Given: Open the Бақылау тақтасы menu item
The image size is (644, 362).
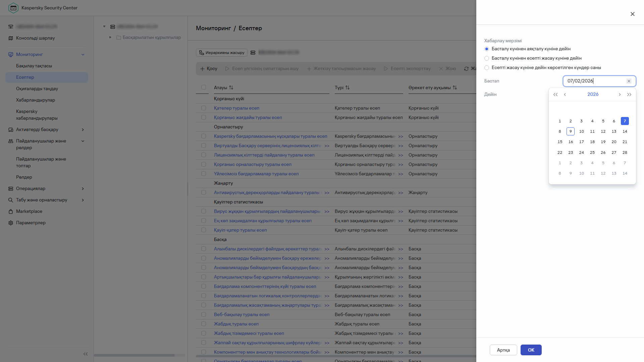Looking at the screenshot, I should tap(34, 66).
